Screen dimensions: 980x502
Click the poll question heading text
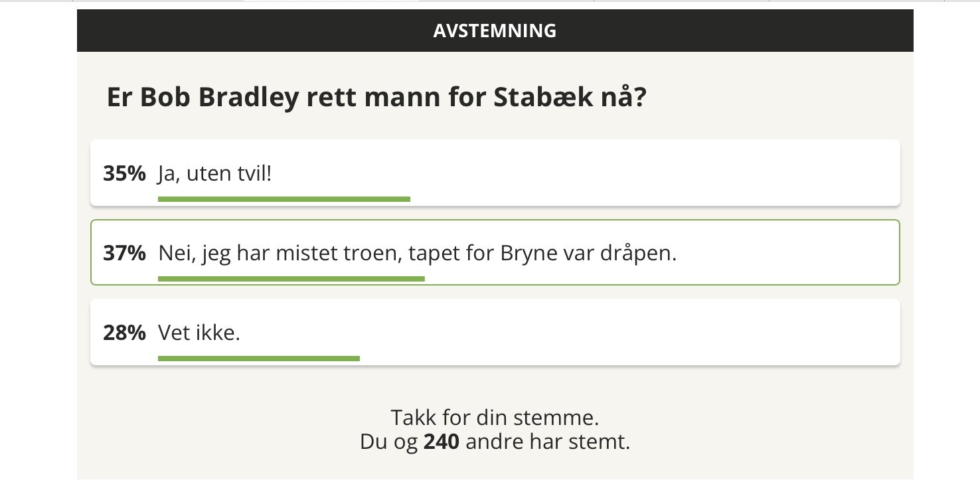click(377, 98)
